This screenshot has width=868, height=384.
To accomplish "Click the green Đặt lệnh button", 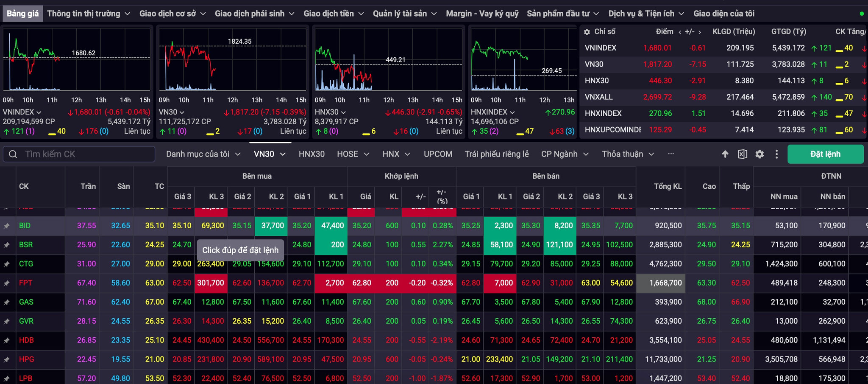I will [825, 154].
